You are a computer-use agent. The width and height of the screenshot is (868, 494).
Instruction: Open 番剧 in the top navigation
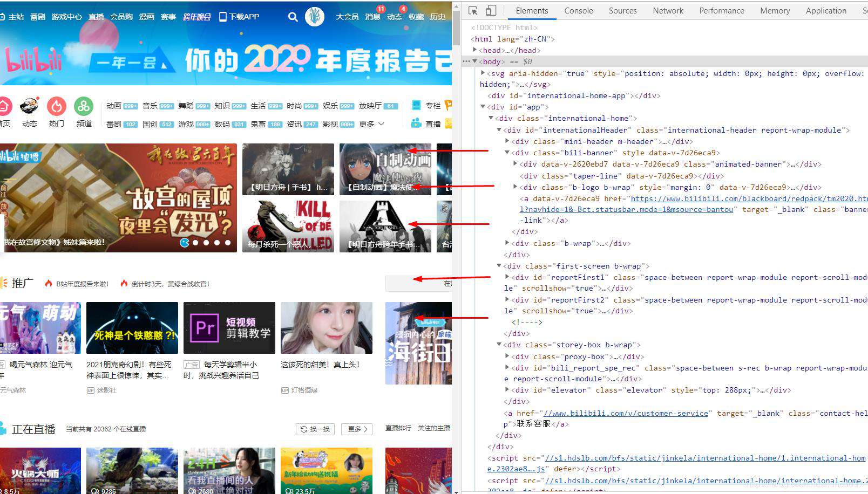[38, 17]
